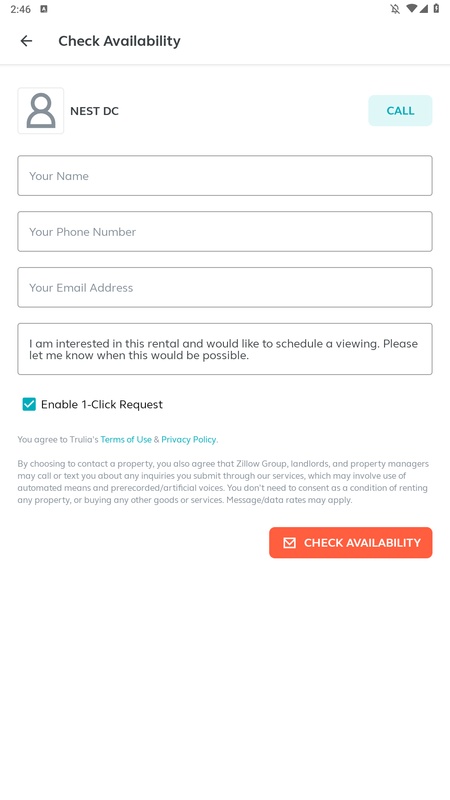Tap the Check Availability page title

point(119,41)
